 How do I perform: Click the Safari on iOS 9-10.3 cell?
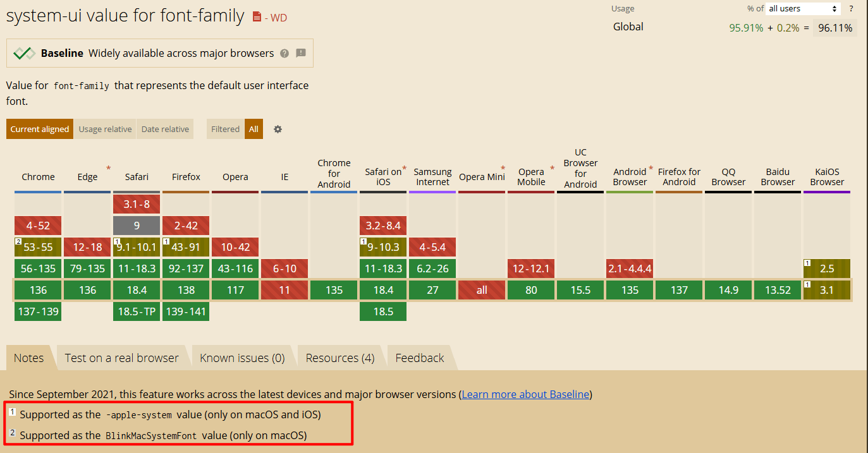point(383,247)
